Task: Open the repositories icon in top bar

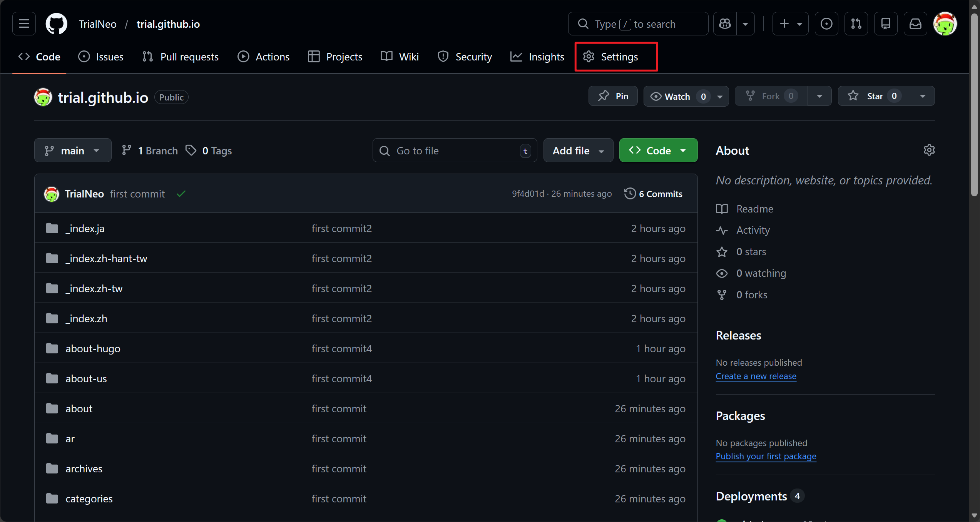Action: point(886,24)
